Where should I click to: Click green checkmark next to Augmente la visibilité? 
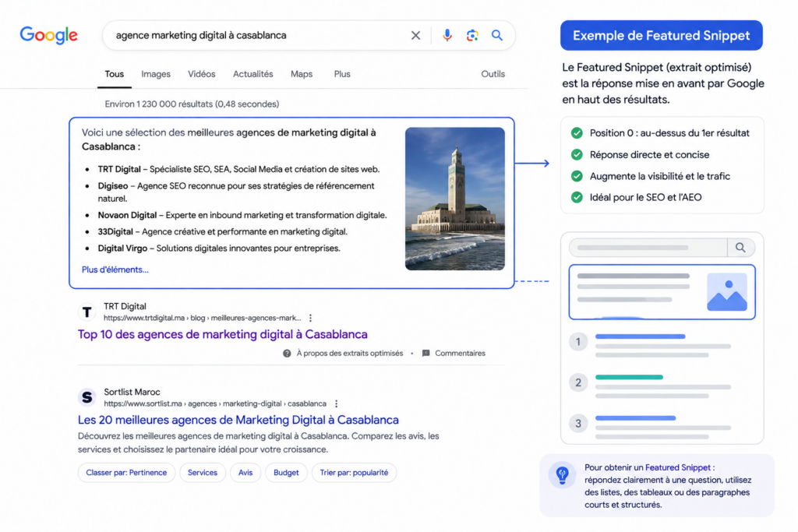click(577, 176)
